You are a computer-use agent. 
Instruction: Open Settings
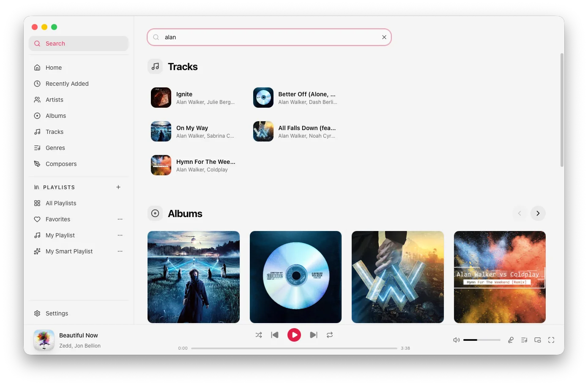click(x=79, y=313)
